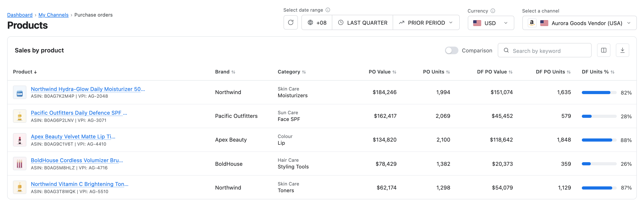
Task: Click the Currency info icon
Action: 493,11
